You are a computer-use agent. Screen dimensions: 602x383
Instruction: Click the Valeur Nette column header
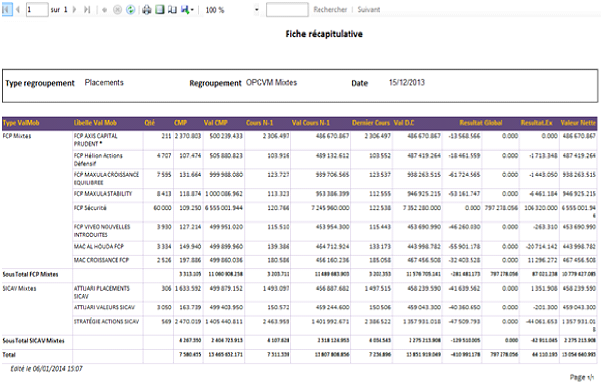(578, 123)
